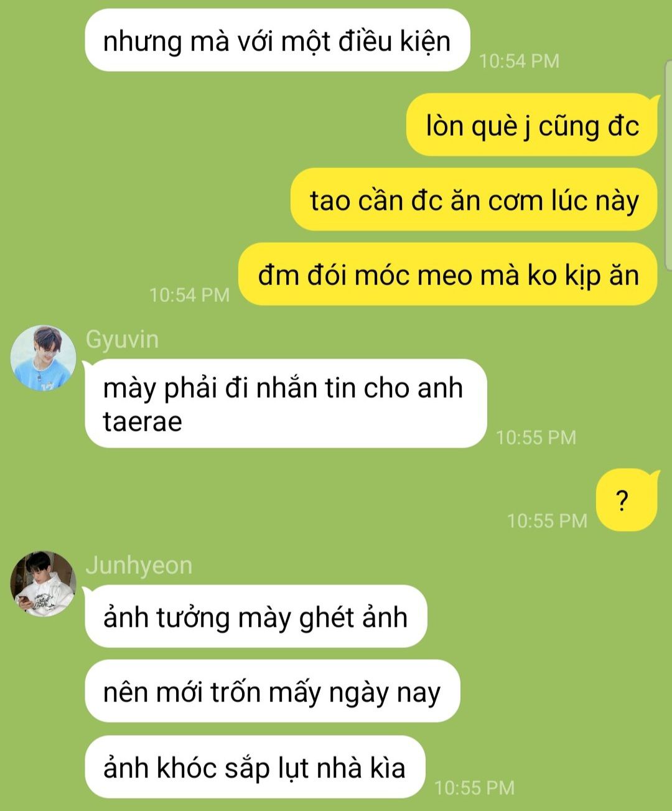This screenshot has height=811, width=672.
Task: Select the message 'ảnh tưởng mày ghét ảnh'
Action: pos(256,616)
